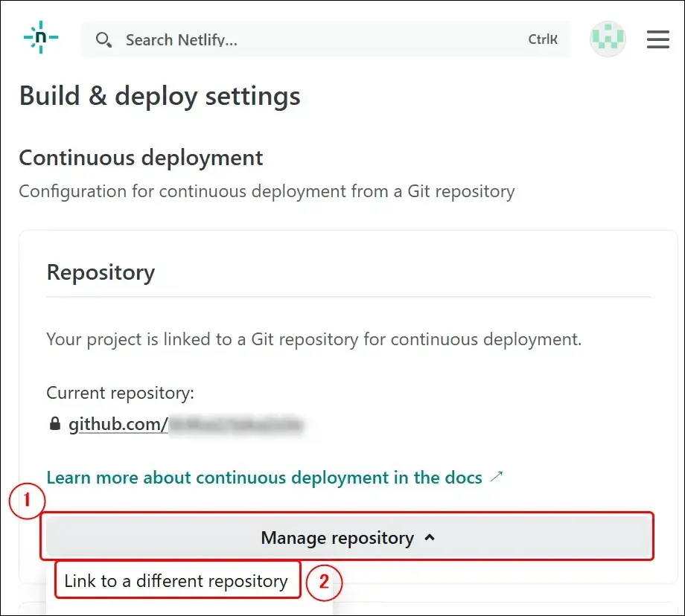Viewport: 685px width, 616px height.
Task: Open the hamburger navigation menu
Action: point(658,39)
